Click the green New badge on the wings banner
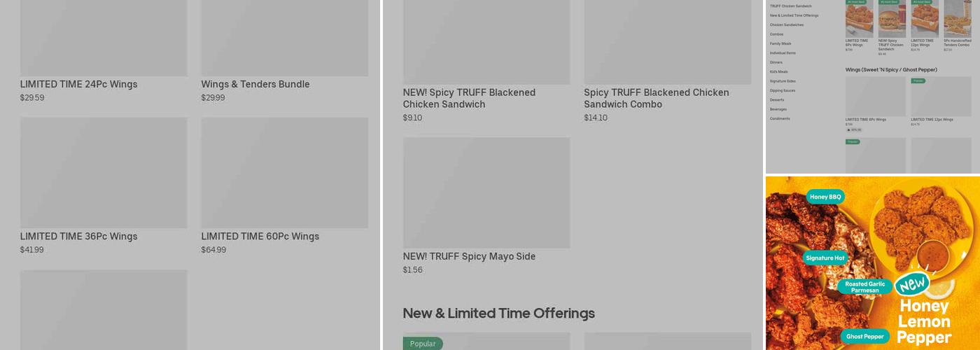This screenshot has width=980, height=350. pos(911,284)
